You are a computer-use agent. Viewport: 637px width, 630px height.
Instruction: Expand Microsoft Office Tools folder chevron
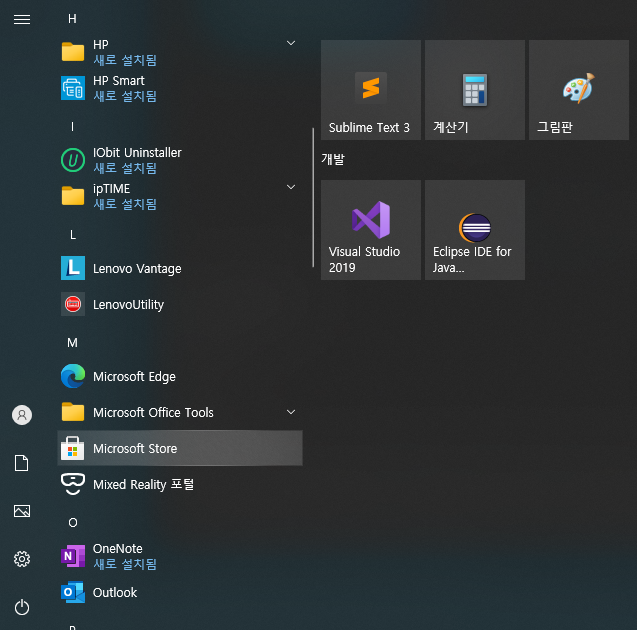[291, 412]
